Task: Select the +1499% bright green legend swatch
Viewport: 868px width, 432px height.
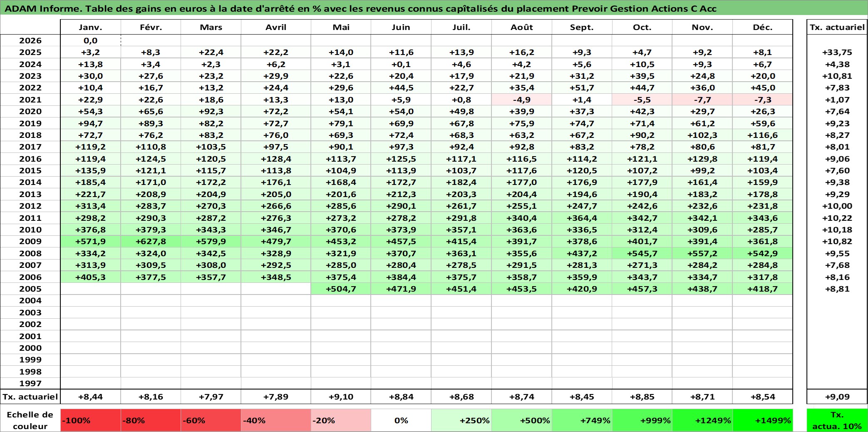Action: coord(763,420)
